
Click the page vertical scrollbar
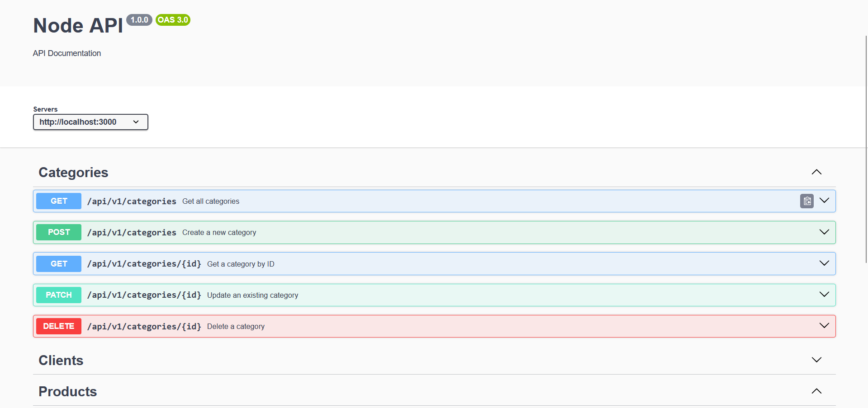(x=866, y=149)
